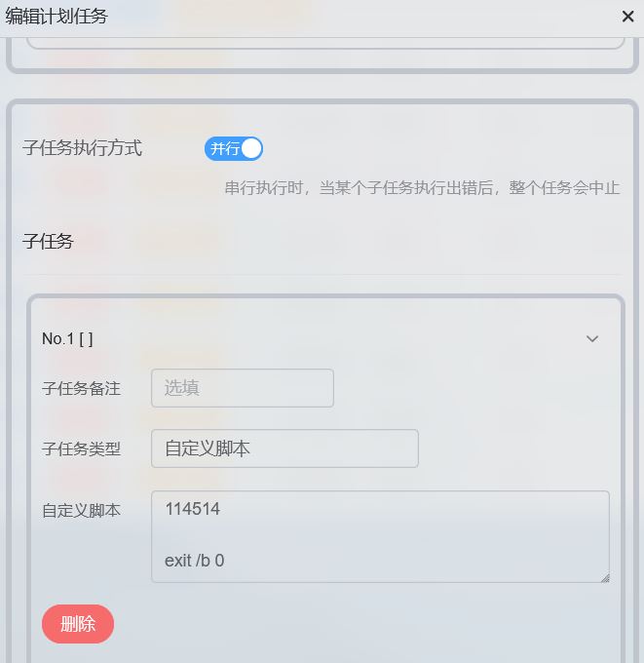This screenshot has height=663, width=644.
Task: Click the textarea resize handle icon
Action: point(605,578)
